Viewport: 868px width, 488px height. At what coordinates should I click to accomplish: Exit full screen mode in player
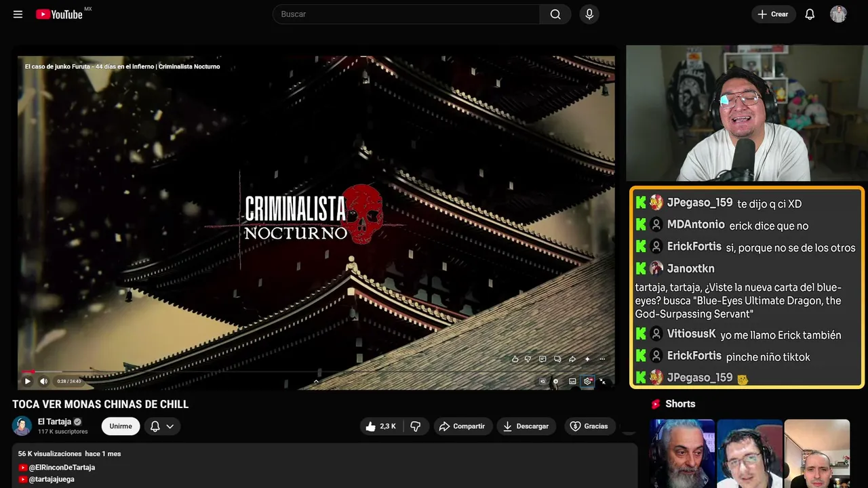pos(602,381)
